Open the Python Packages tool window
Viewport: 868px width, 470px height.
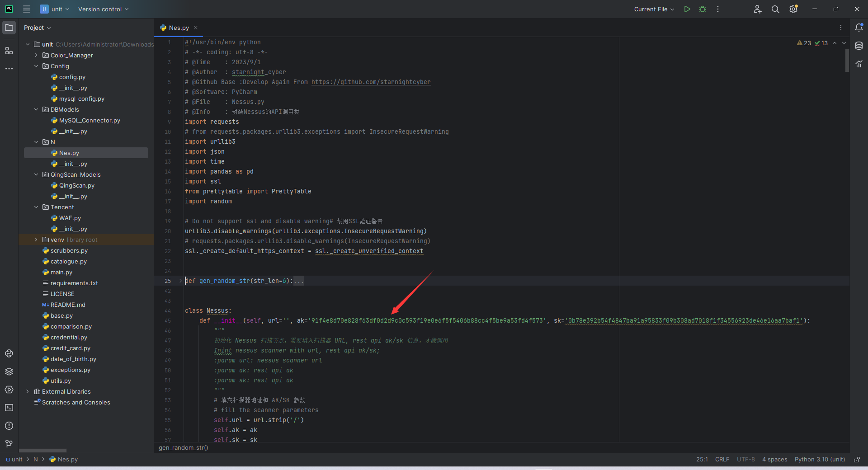(x=9, y=371)
